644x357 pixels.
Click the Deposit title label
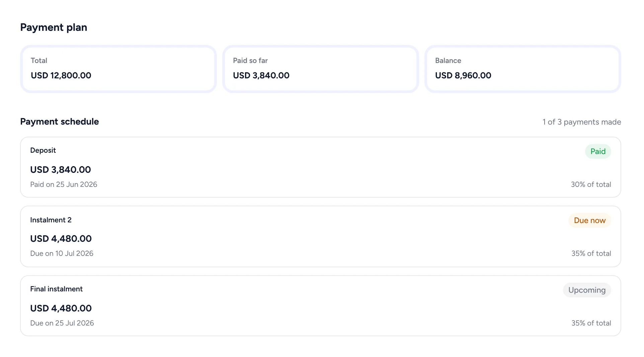click(x=43, y=150)
